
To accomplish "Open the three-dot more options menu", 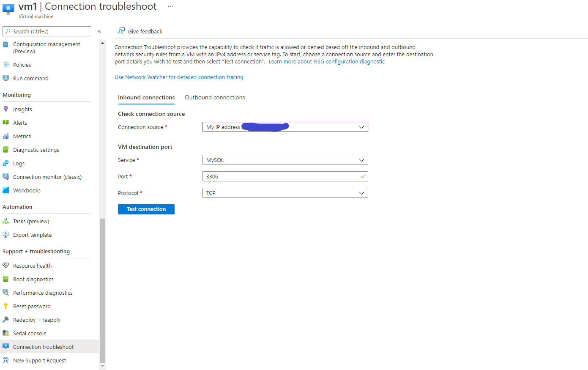I will click(170, 6).
